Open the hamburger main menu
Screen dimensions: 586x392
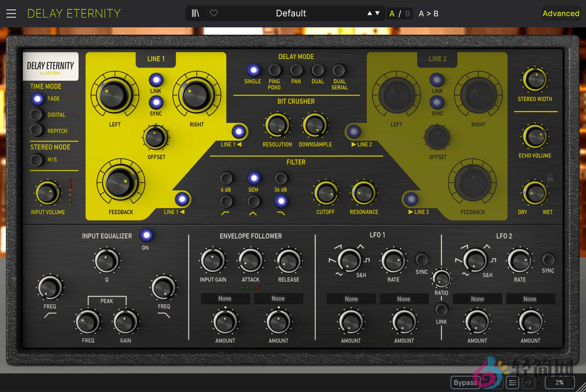[11, 13]
